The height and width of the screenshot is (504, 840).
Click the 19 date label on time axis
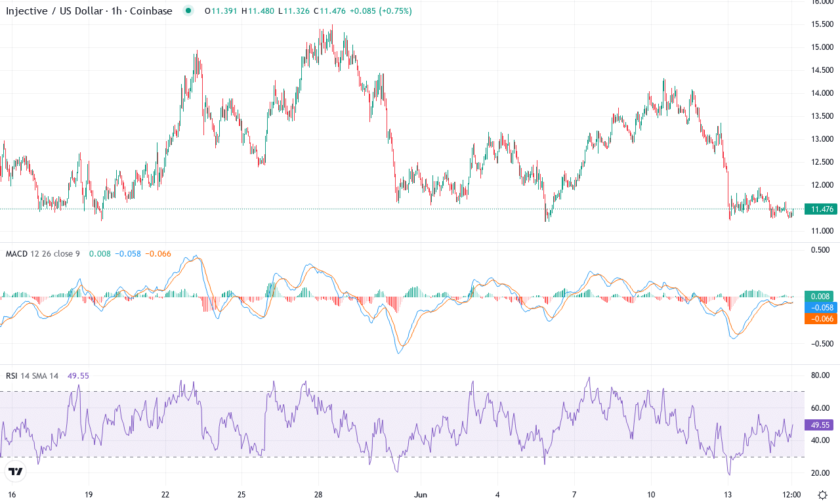pyautogui.click(x=89, y=494)
